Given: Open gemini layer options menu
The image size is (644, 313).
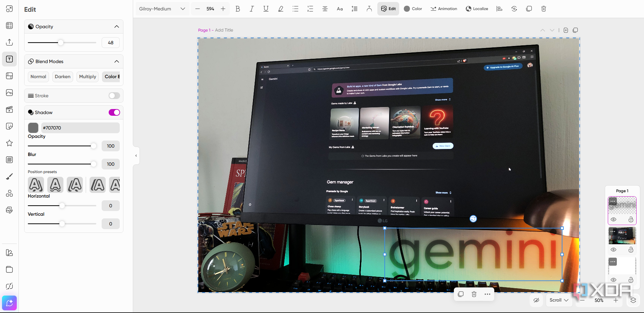Looking at the screenshot, I should click(x=613, y=201).
